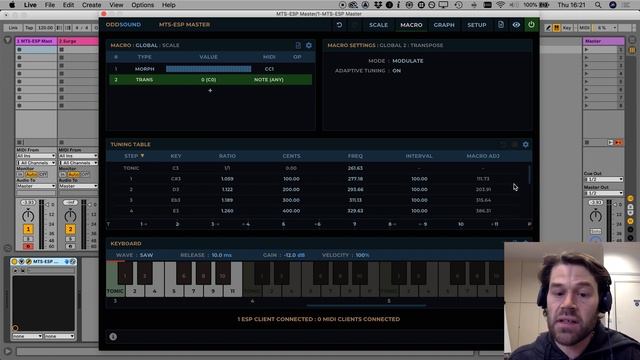Viewport: 640px width, 360px height.
Task: Toggle Key map mode in Live
Action: point(567,28)
